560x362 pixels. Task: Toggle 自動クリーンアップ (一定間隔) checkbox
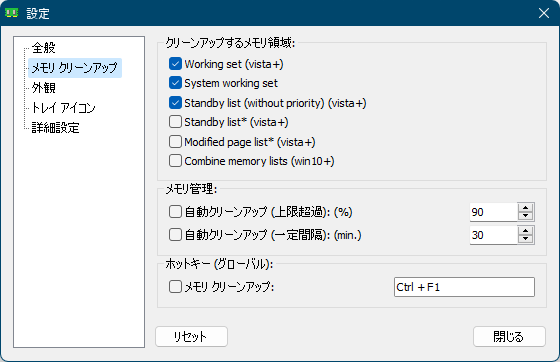tap(175, 235)
